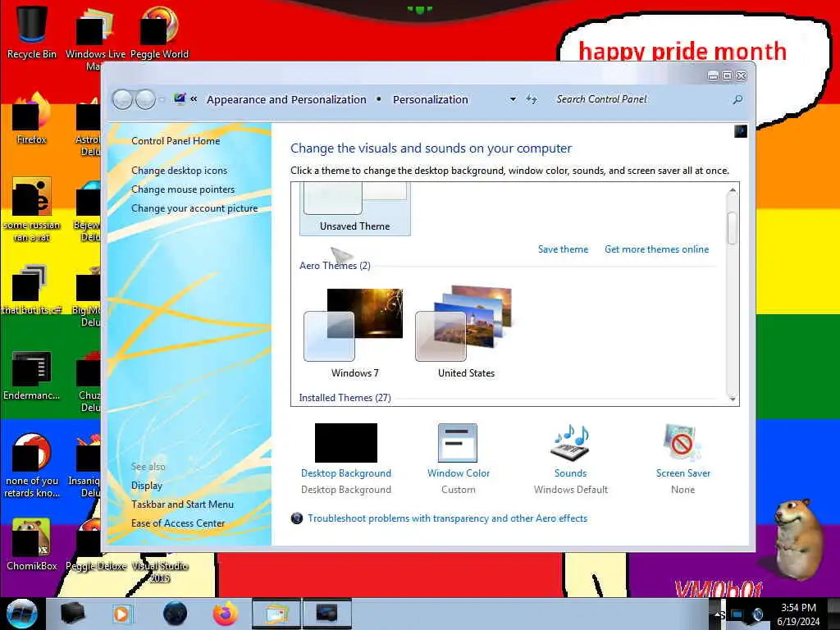Switch to the Explorer taskbar window
840x630 pixels.
(276, 614)
